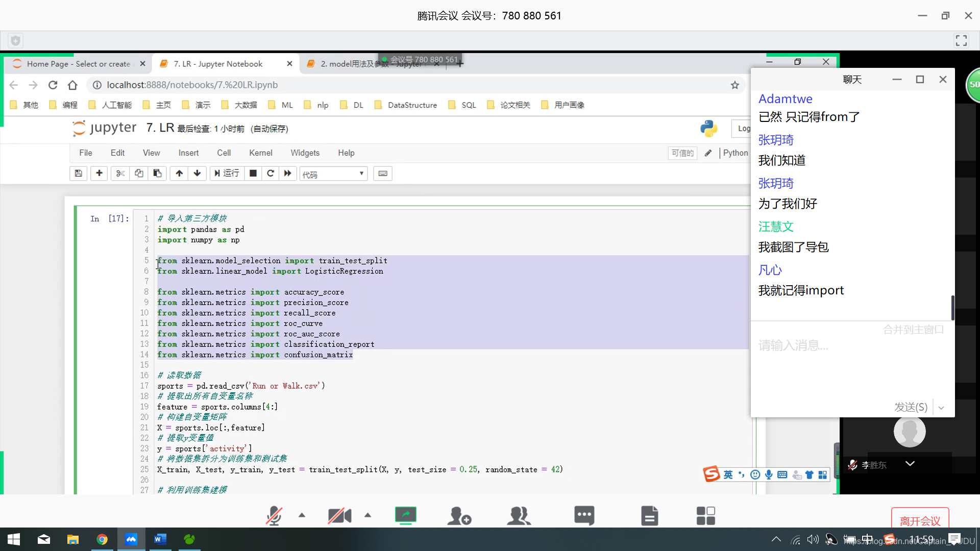
Task: Open the View menu in Jupyter
Action: [151, 153]
